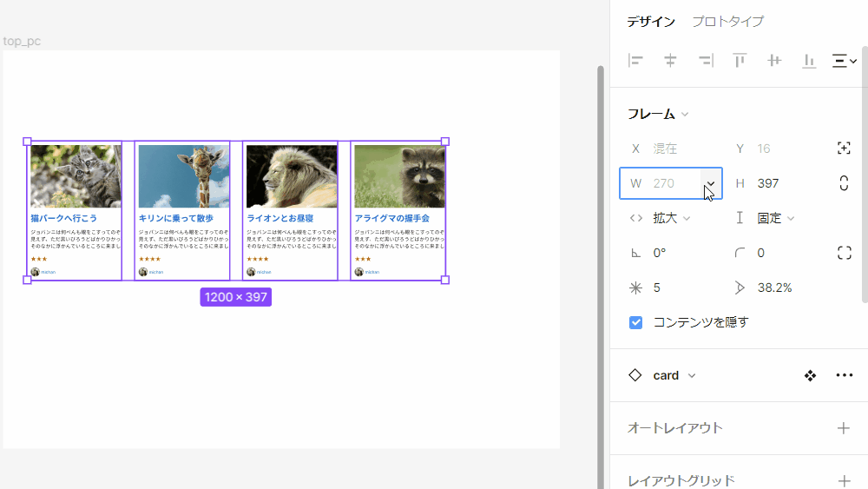
Task: Click the corner radius icon
Action: tap(740, 253)
